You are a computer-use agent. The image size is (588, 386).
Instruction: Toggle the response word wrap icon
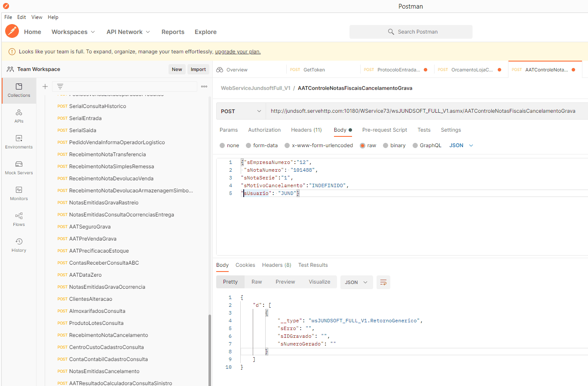click(x=383, y=282)
